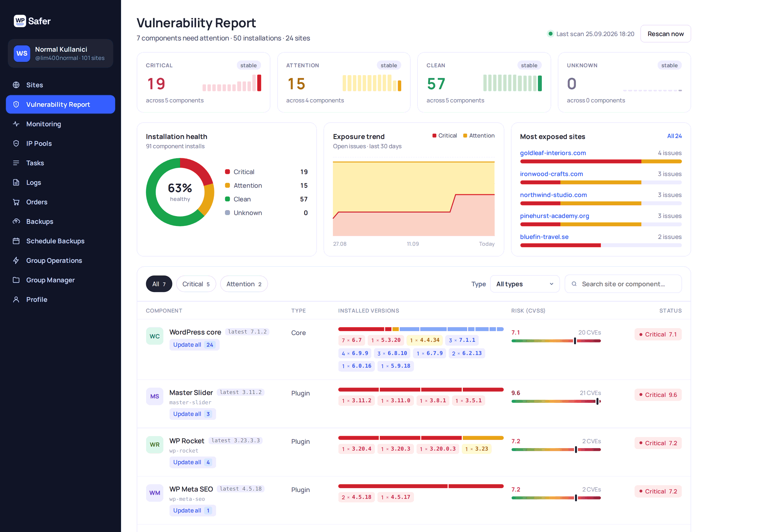The height and width of the screenshot is (532, 781).
Task: Click the Critical summary card
Action: 203,82
